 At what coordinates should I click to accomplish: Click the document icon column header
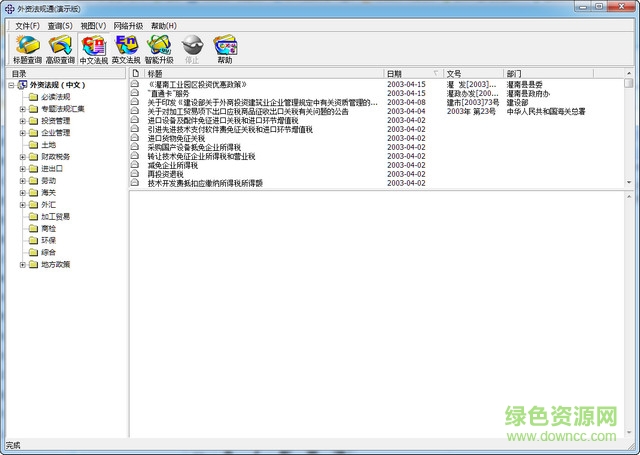[136, 73]
